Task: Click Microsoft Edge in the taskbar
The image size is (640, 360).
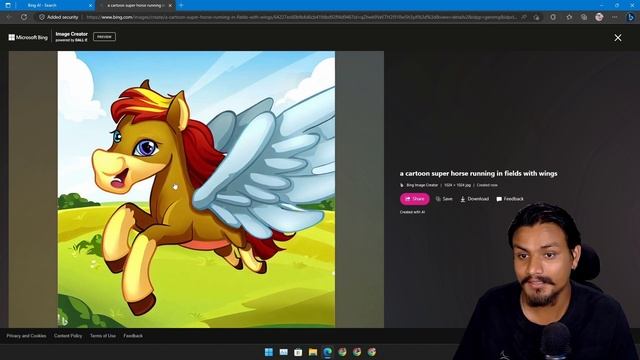Action: 327,352
